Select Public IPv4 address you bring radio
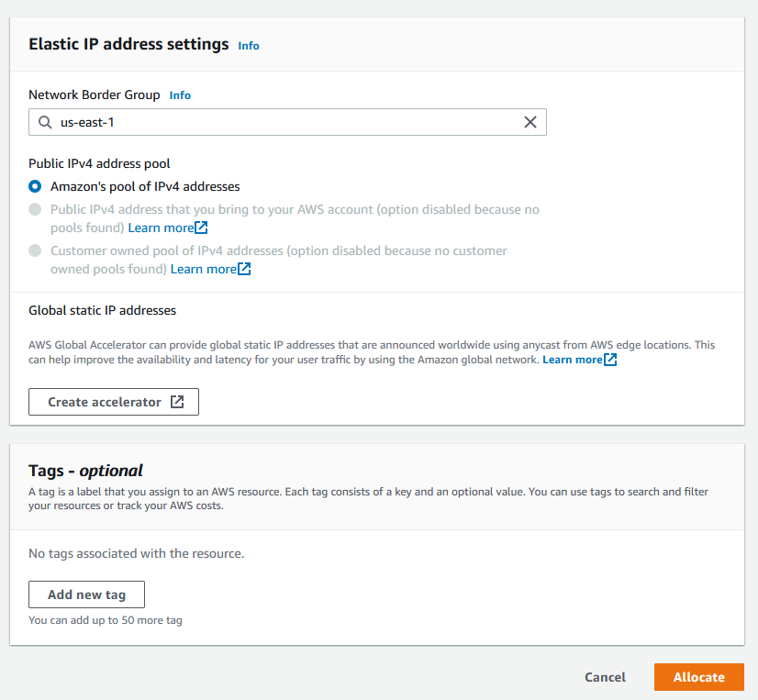 [35, 209]
